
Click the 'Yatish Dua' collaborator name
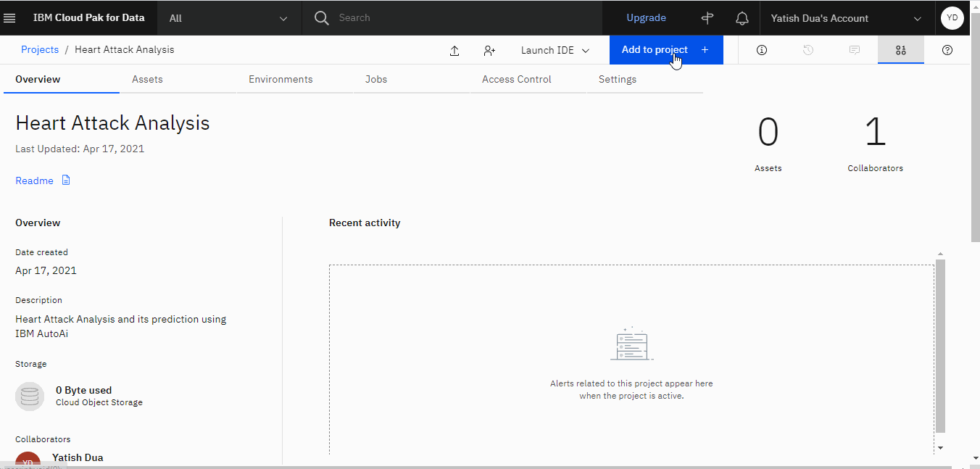(x=78, y=457)
